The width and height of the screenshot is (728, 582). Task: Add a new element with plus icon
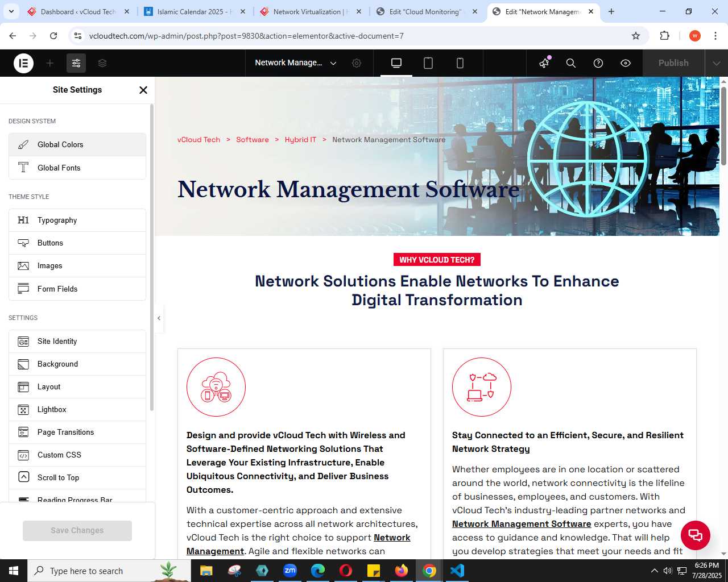click(50, 63)
